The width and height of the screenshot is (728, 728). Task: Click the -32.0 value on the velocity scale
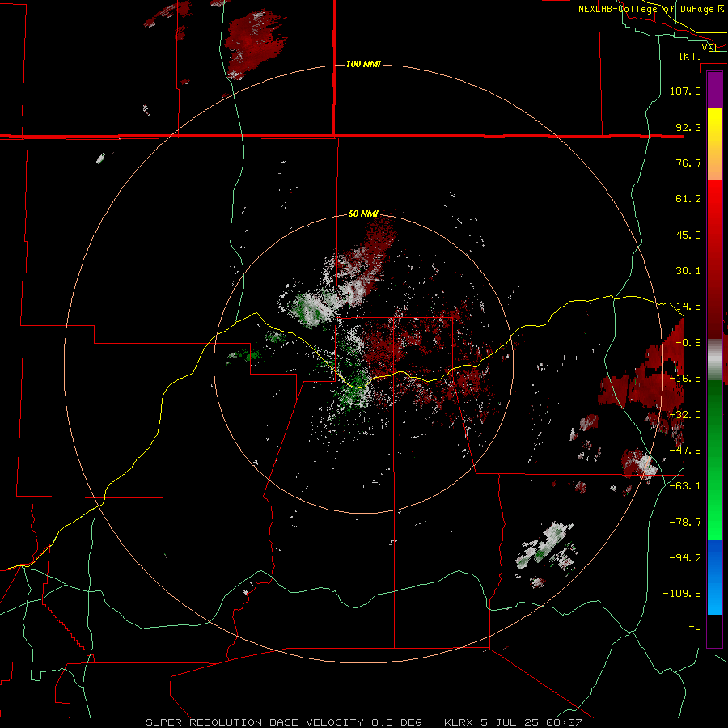click(x=685, y=415)
